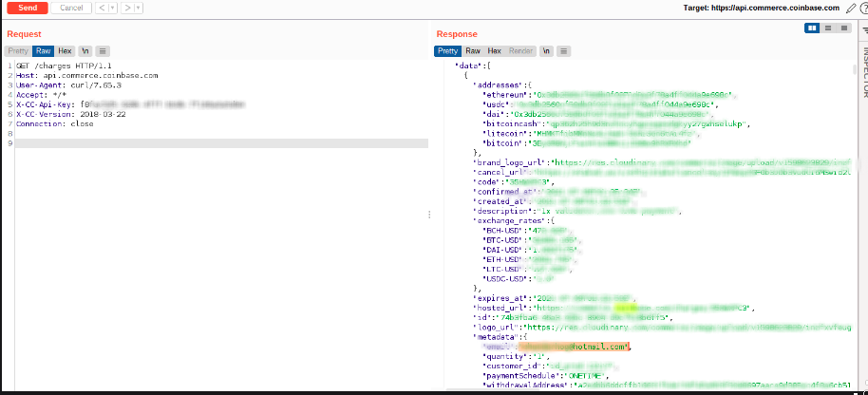Select top-bottom stacked layout icon
This screenshot has height=395, width=868.
[828, 28]
